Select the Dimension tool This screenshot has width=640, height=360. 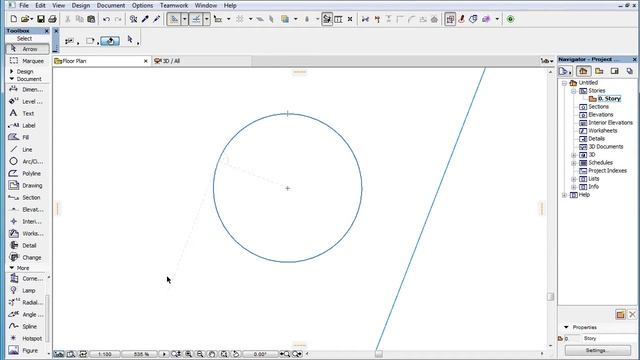coord(28,89)
